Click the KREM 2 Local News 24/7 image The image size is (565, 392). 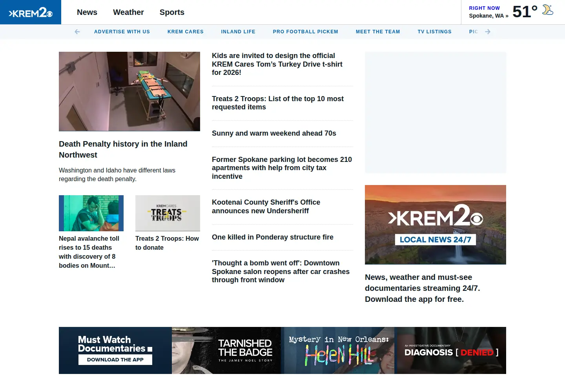[x=436, y=225]
